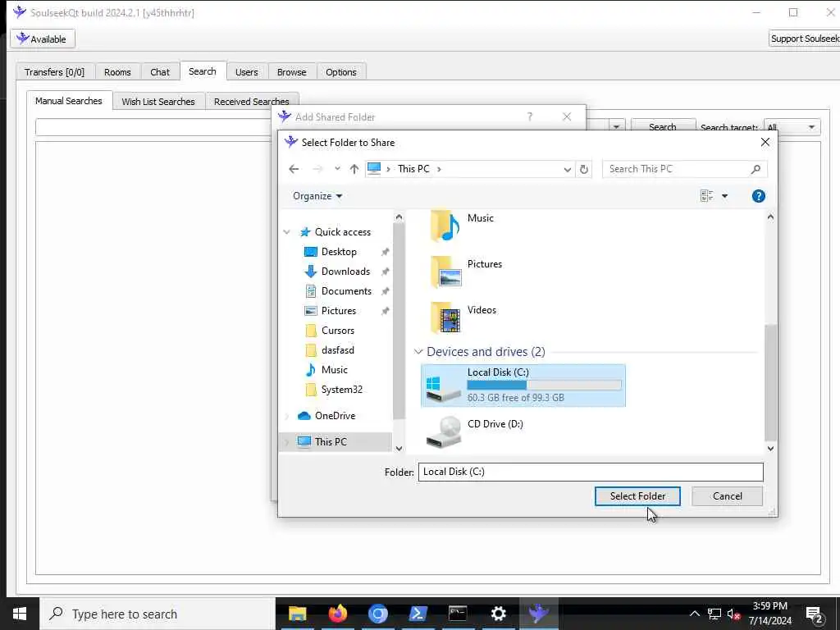Click the Add Shared Folder help button
Viewport: 840px width, 630px height.
tap(529, 116)
